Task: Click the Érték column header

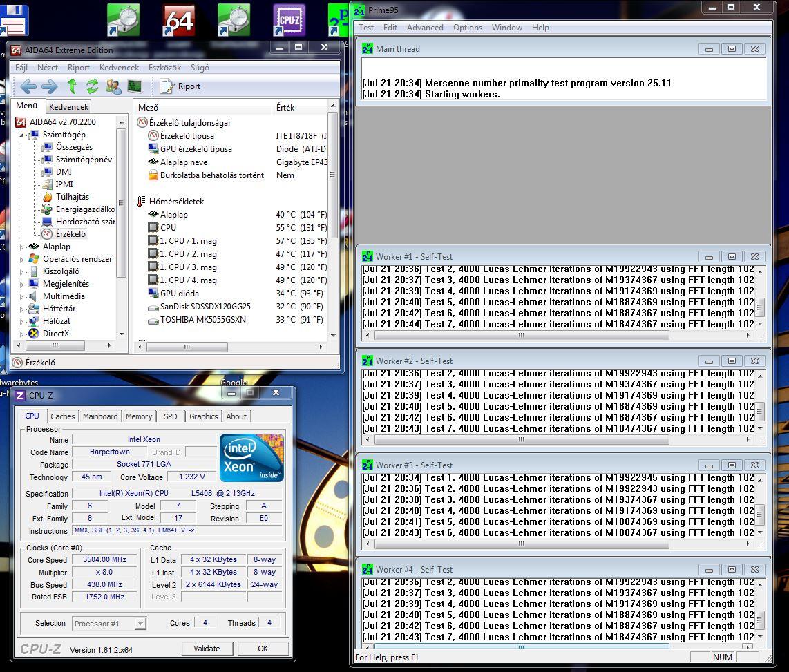Action: click(300, 107)
